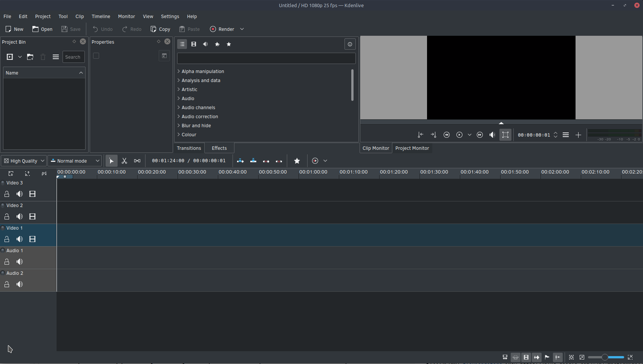Click the effects list vertical scrollbar
This screenshot has height=364, width=643.
(x=352, y=85)
